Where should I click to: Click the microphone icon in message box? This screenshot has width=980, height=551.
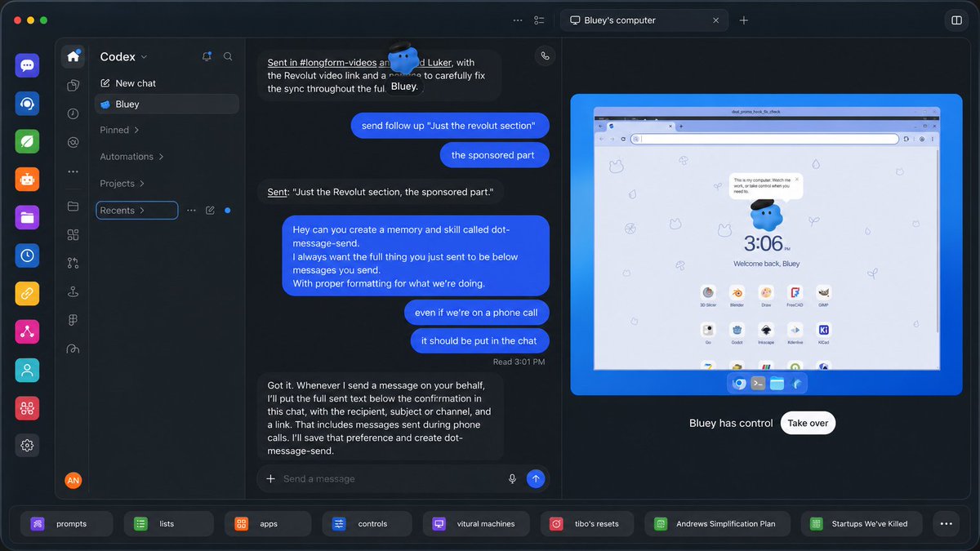click(512, 479)
